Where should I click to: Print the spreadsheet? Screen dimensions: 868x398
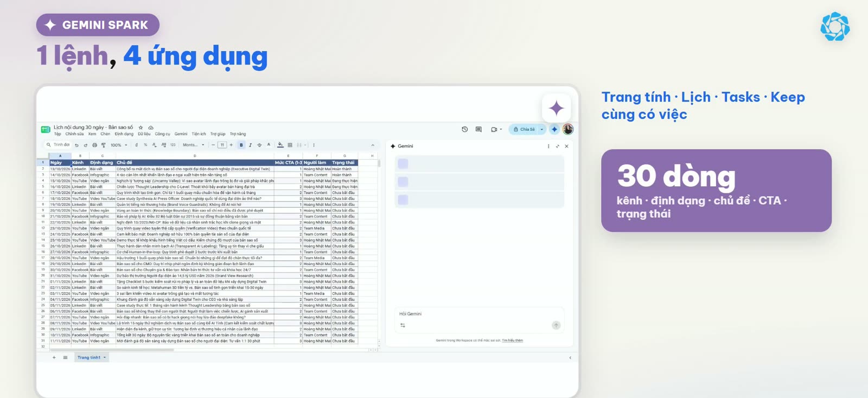coord(94,145)
